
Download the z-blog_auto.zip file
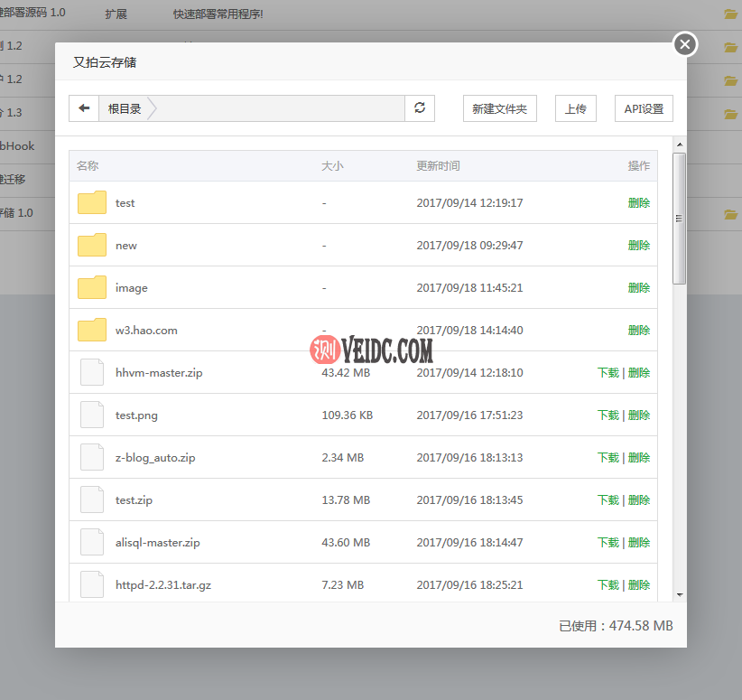[608, 458]
